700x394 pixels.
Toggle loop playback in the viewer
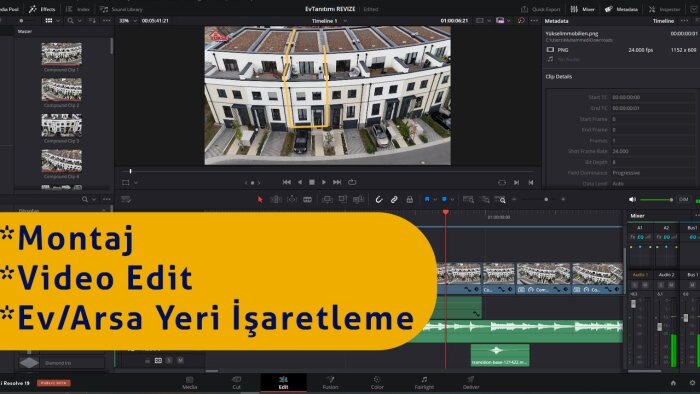coord(352,182)
